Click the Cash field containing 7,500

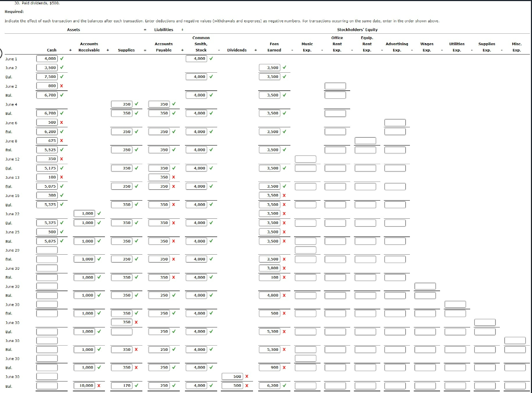(47, 77)
